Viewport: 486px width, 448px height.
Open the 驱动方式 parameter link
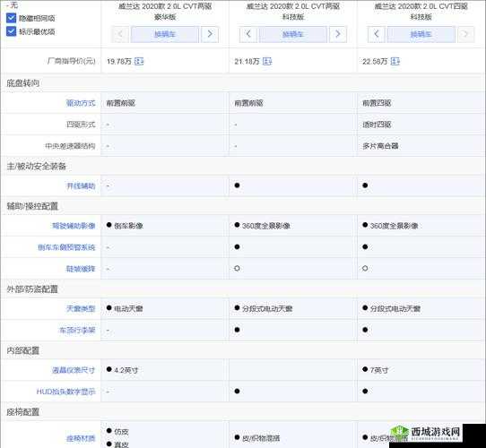tap(81, 103)
